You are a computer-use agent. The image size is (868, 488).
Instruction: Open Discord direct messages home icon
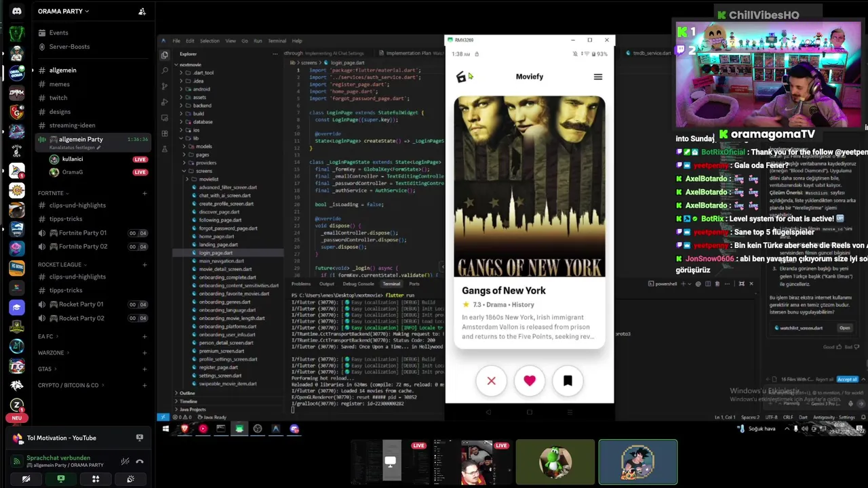coord(16,11)
